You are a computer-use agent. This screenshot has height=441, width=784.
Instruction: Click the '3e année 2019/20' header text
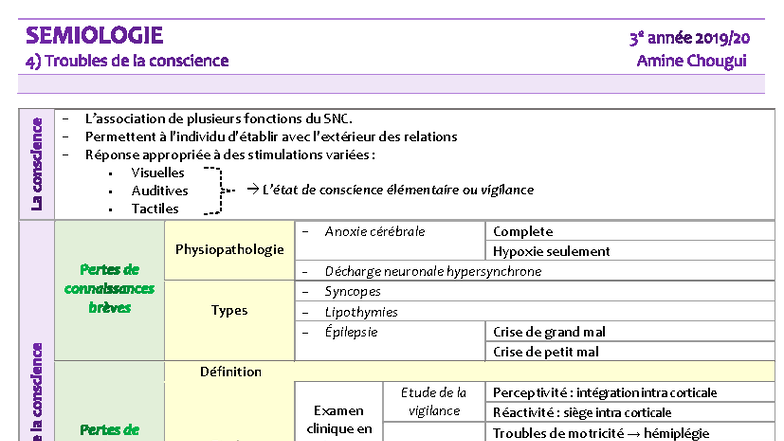tap(689, 38)
